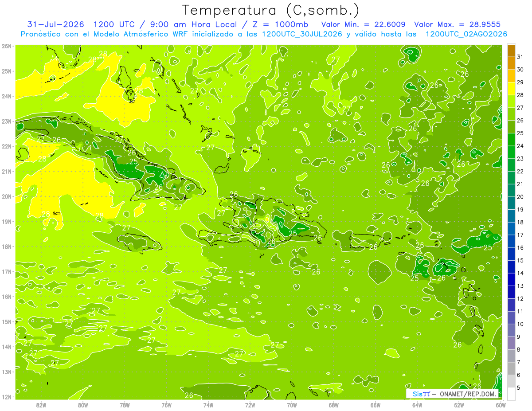Click the '74W' longitude axis label

208,405
